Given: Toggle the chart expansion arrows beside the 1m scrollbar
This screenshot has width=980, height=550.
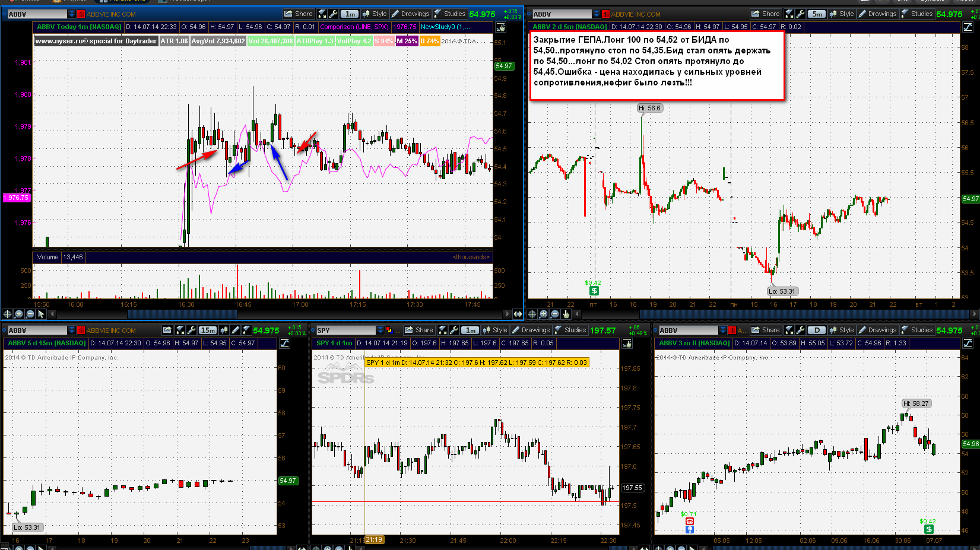Looking at the screenshot, I should [518, 314].
